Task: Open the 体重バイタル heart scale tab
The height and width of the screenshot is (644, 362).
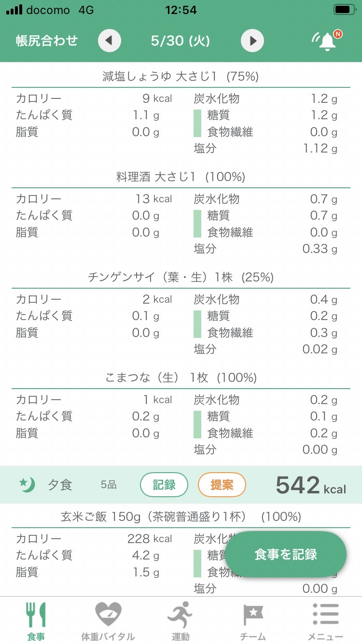Action: coord(108,621)
